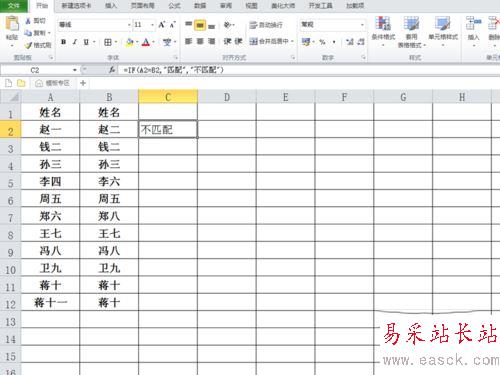500x375 pixels.
Task: Apply the Borders grid icon
Action: 108,42
